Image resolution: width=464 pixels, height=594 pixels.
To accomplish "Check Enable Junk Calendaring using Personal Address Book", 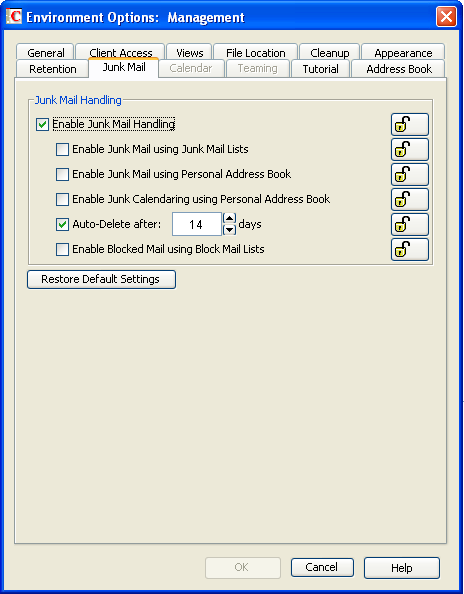I will coord(62,199).
